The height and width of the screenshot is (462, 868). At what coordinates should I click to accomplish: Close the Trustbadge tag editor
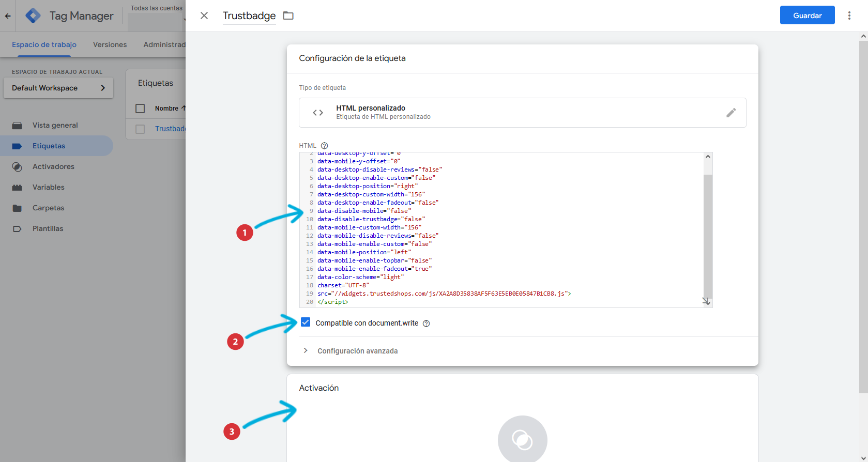click(204, 16)
